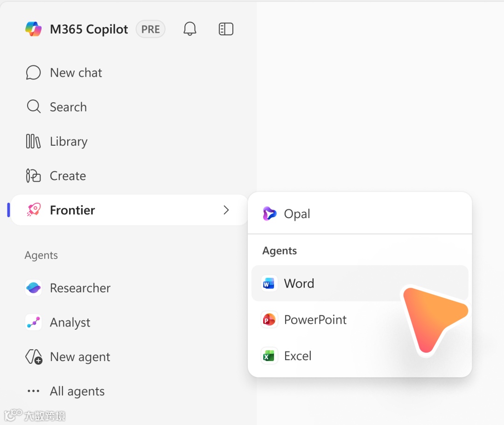Select the Word agent entry
The height and width of the screenshot is (425, 504).
pyautogui.click(x=360, y=283)
